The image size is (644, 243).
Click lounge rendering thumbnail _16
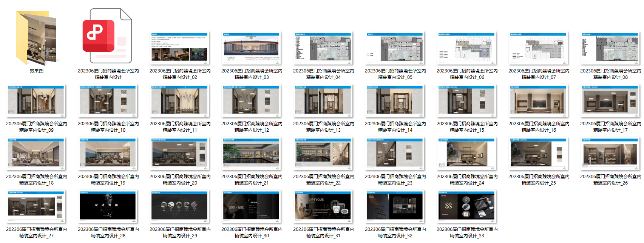(539, 101)
